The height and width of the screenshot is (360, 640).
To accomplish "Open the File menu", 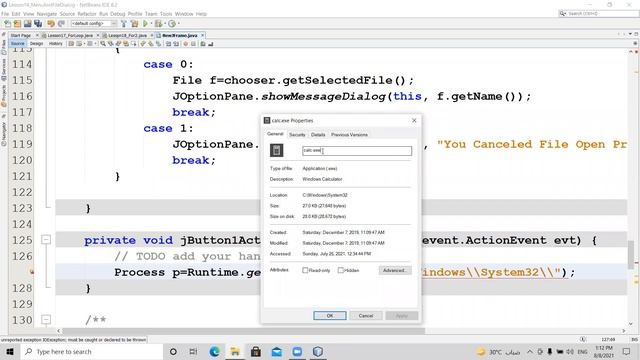I will click(x=5, y=14).
